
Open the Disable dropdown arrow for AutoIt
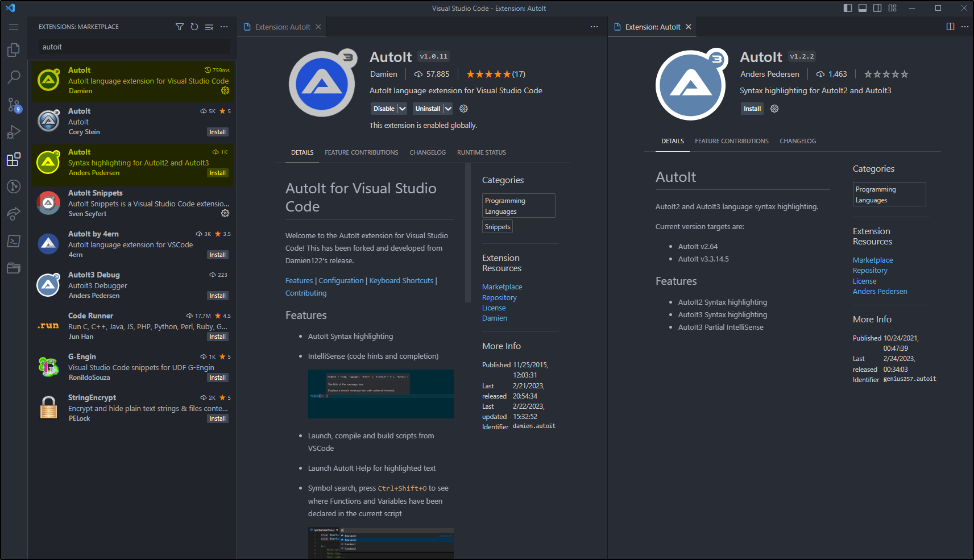pyautogui.click(x=401, y=108)
